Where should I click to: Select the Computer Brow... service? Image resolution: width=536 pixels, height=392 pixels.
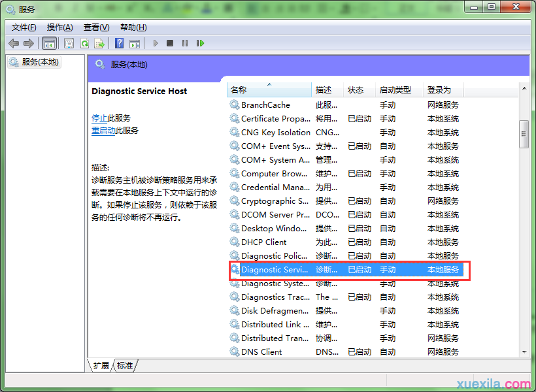pyautogui.click(x=346, y=173)
